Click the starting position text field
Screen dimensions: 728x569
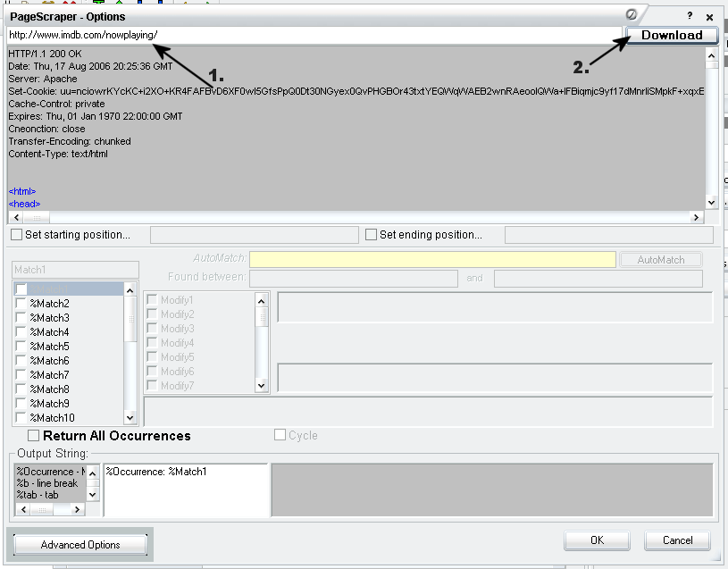[255, 235]
